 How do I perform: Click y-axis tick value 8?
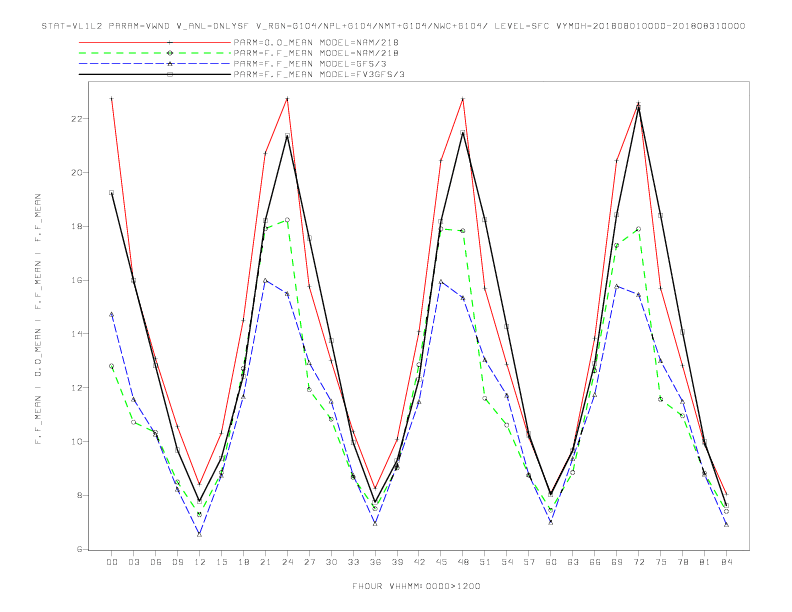tap(80, 495)
